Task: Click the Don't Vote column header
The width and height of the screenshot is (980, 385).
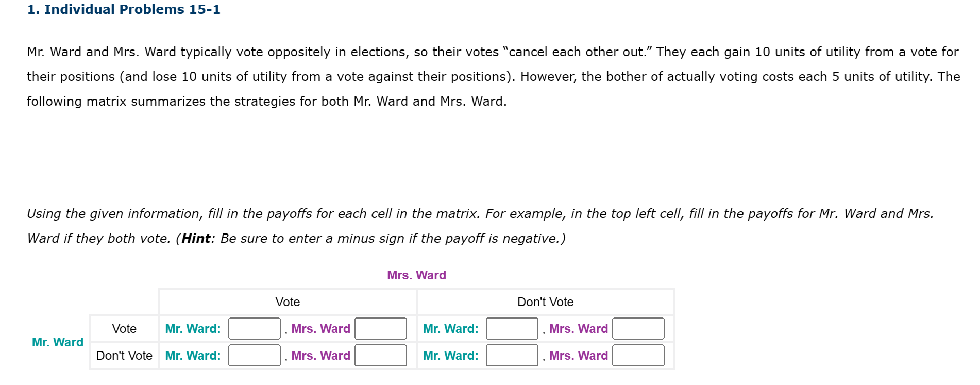Action: pos(545,302)
